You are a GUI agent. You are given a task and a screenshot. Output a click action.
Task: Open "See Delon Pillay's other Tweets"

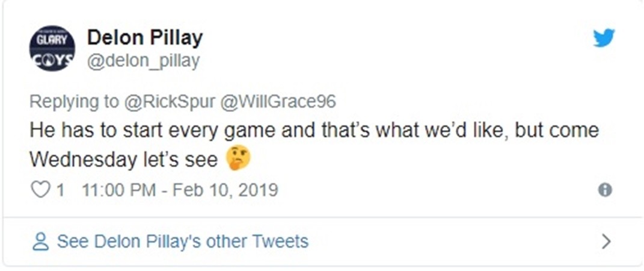click(x=182, y=242)
